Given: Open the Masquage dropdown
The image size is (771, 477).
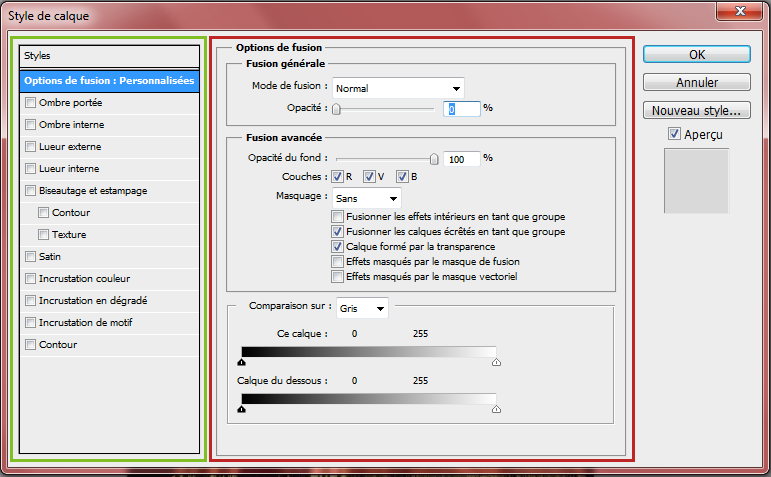Looking at the screenshot, I should click(367, 198).
